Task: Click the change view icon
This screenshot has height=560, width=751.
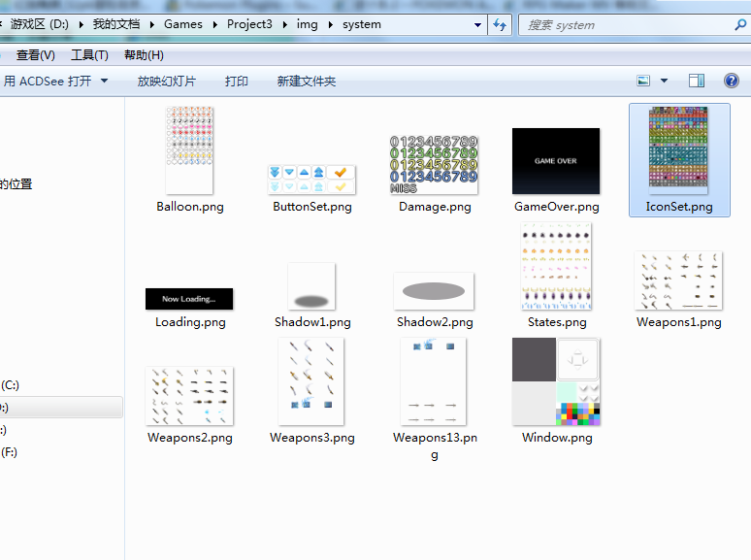Action: tap(643, 81)
